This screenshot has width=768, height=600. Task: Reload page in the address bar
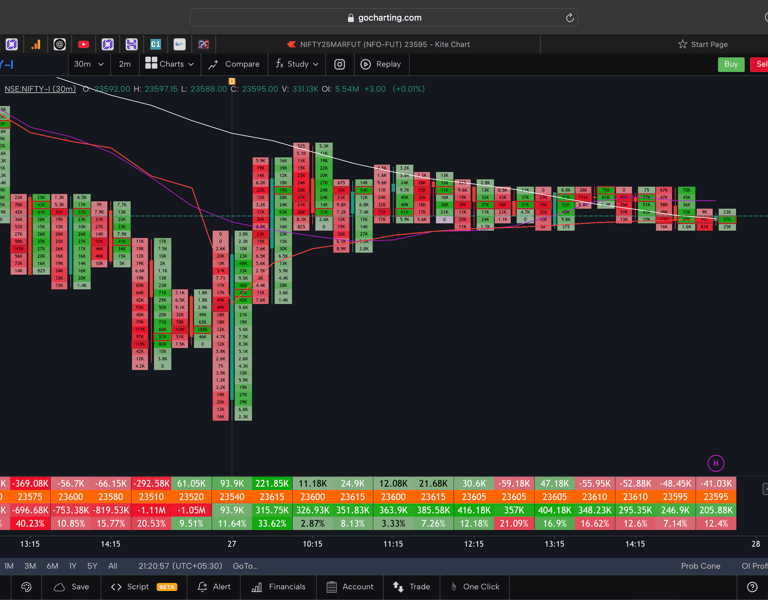point(570,18)
